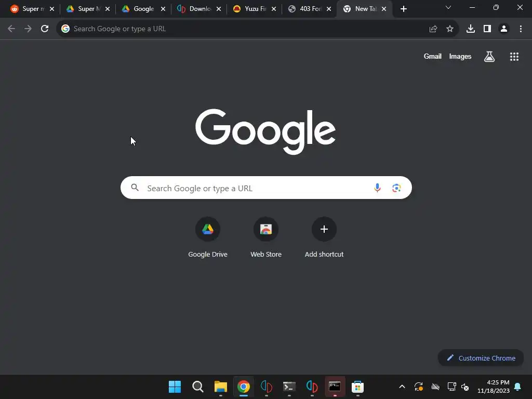Click the sync status tray icon
Image resolution: width=532 pixels, height=399 pixels.
pyautogui.click(x=419, y=387)
